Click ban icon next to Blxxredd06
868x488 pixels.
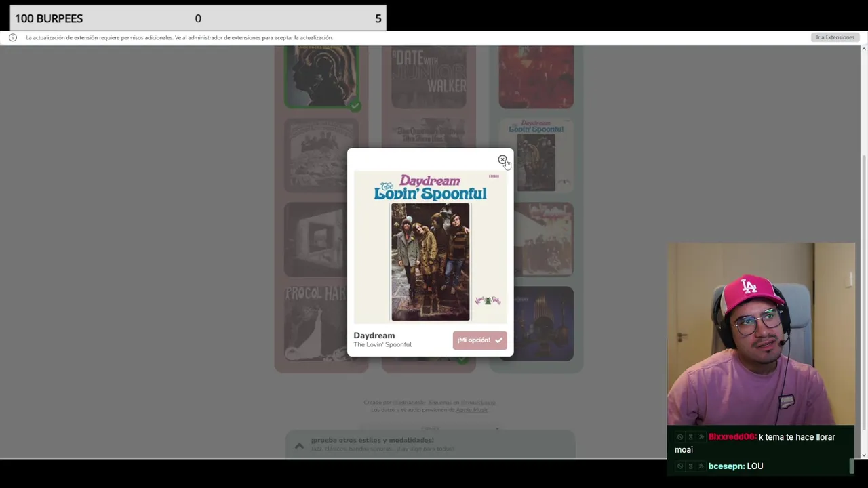[680, 437]
